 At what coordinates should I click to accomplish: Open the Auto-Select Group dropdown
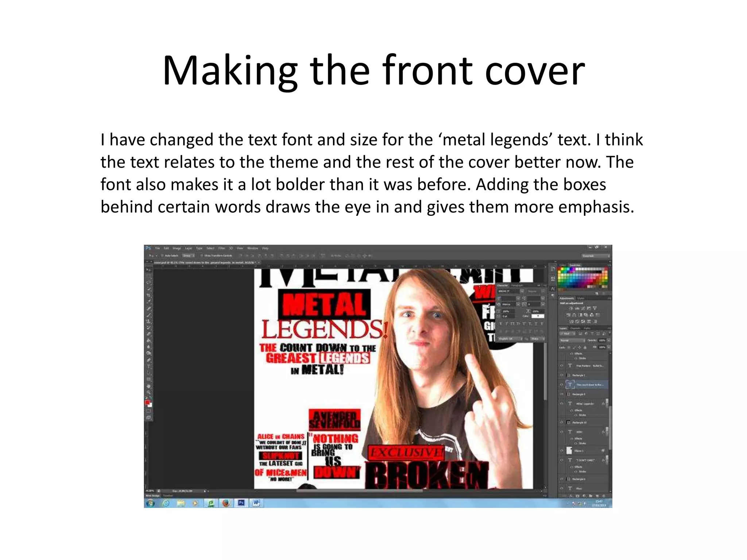point(189,256)
